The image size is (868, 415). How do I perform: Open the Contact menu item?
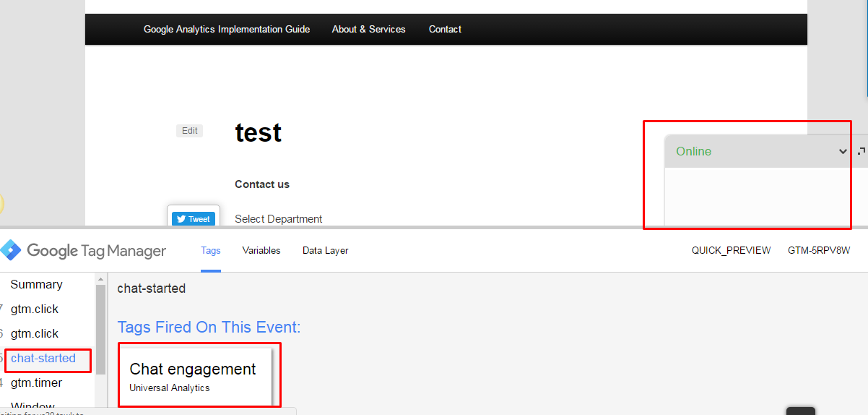(x=445, y=30)
